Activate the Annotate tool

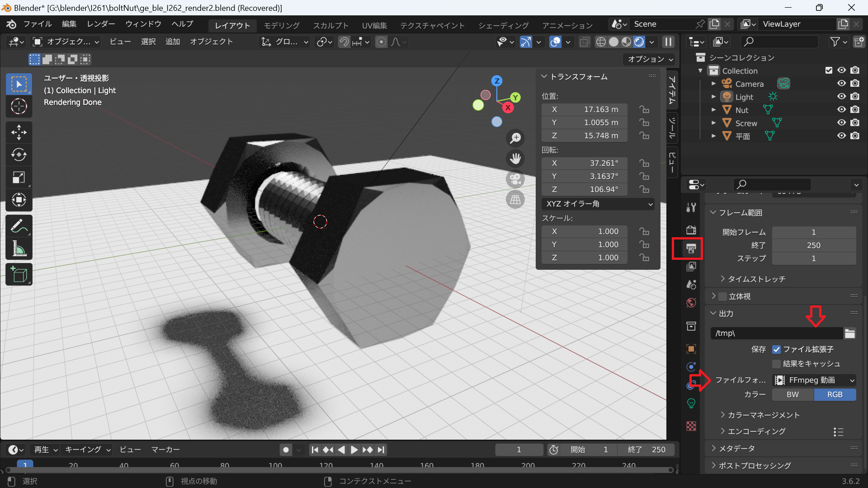coord(19,225)
